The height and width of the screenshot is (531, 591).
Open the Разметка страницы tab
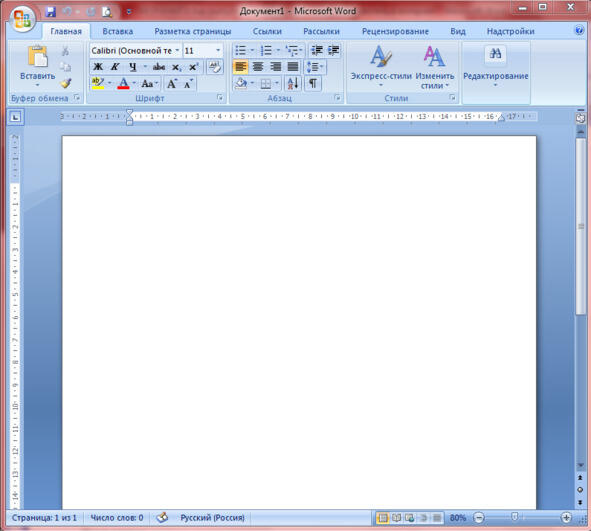tap(193, 32)
